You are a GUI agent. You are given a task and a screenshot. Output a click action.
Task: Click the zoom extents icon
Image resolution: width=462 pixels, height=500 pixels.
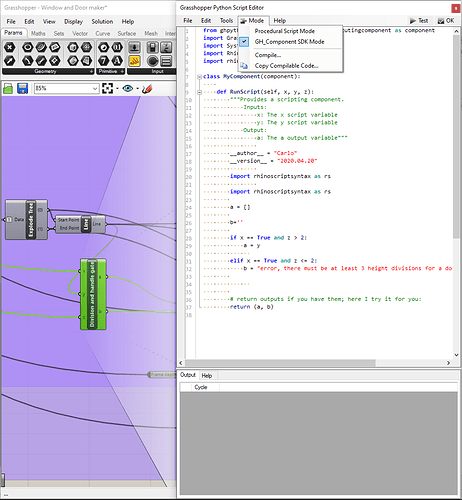107,88
